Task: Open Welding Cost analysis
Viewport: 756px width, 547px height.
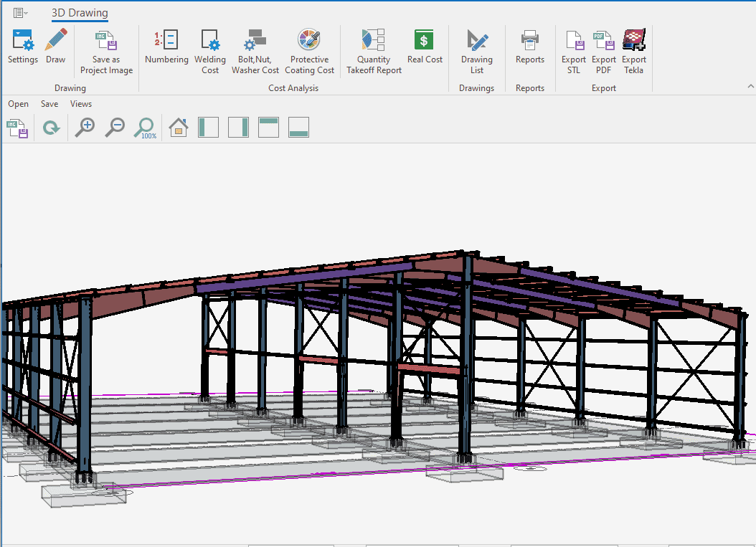Action: pyautogui.click(x=210, y=52)
